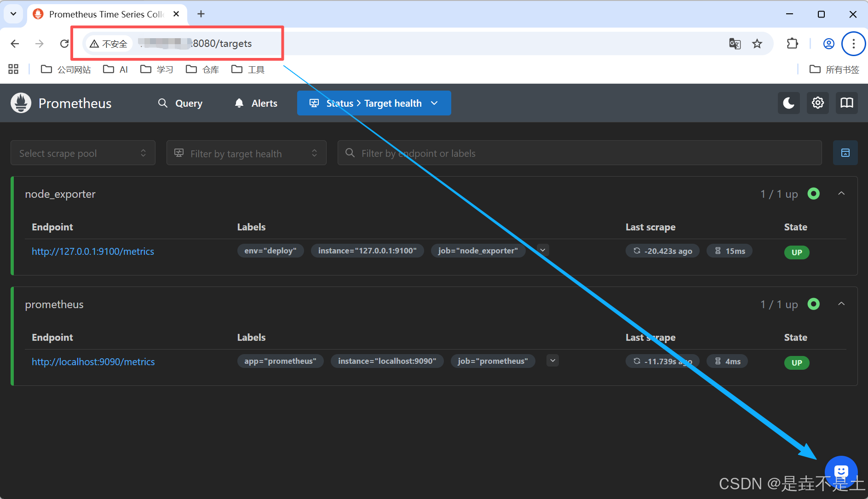Open the Alerts page
This screenshot has height=499, width=868.
pos(256,103)
